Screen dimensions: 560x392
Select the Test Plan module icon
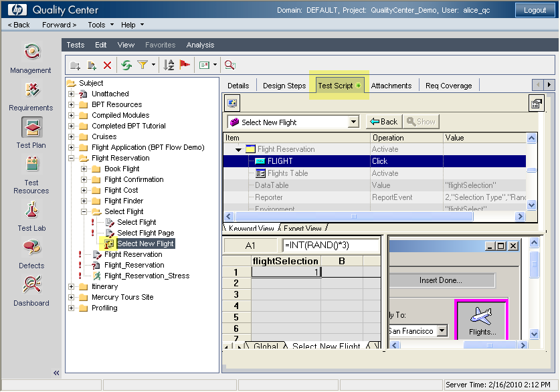tap(32, 128)
